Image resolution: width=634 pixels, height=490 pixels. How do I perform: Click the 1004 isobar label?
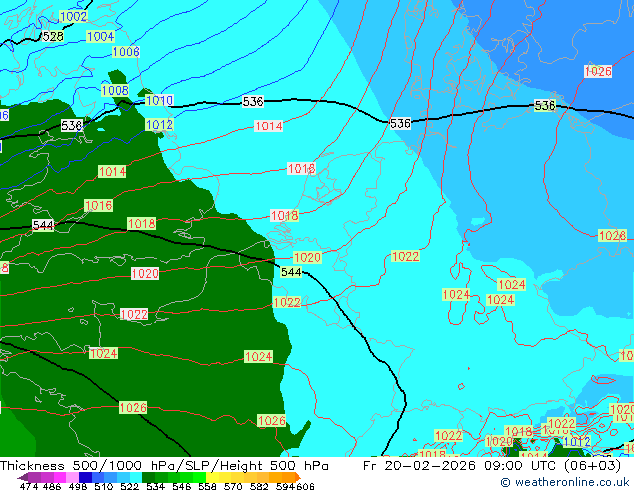click(x=101, y=36)
